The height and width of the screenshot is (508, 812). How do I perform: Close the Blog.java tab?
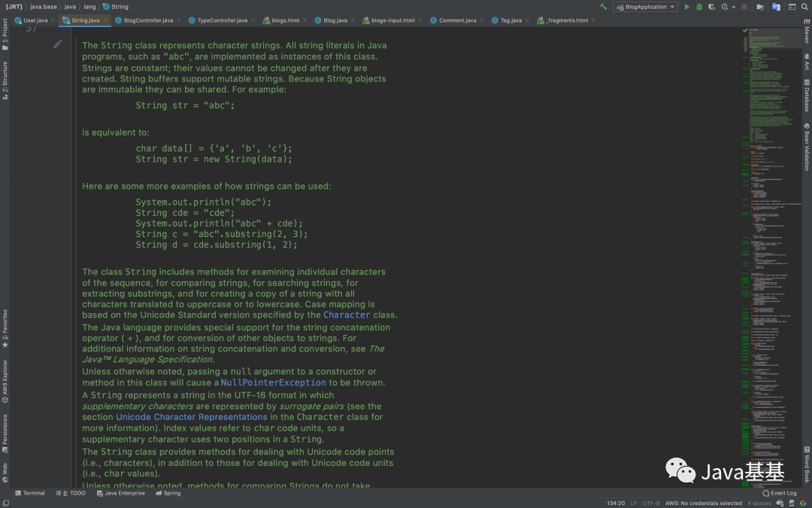coord(352,20)
